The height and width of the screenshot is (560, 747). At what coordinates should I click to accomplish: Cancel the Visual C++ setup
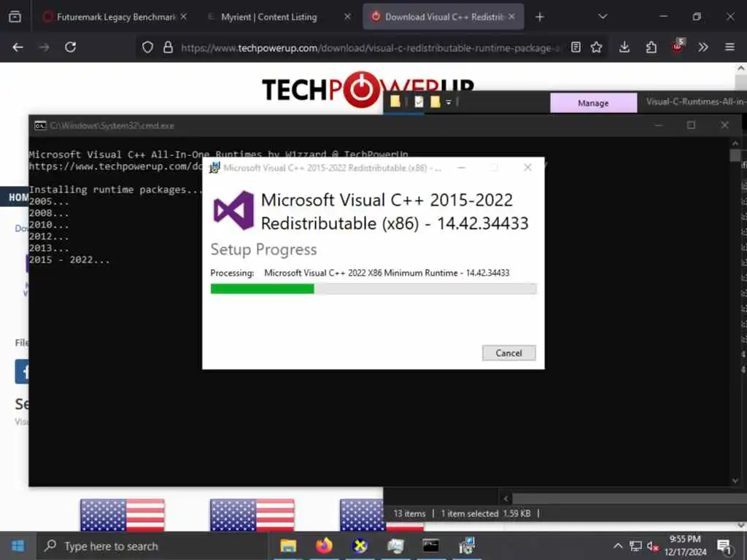point(508,353)
